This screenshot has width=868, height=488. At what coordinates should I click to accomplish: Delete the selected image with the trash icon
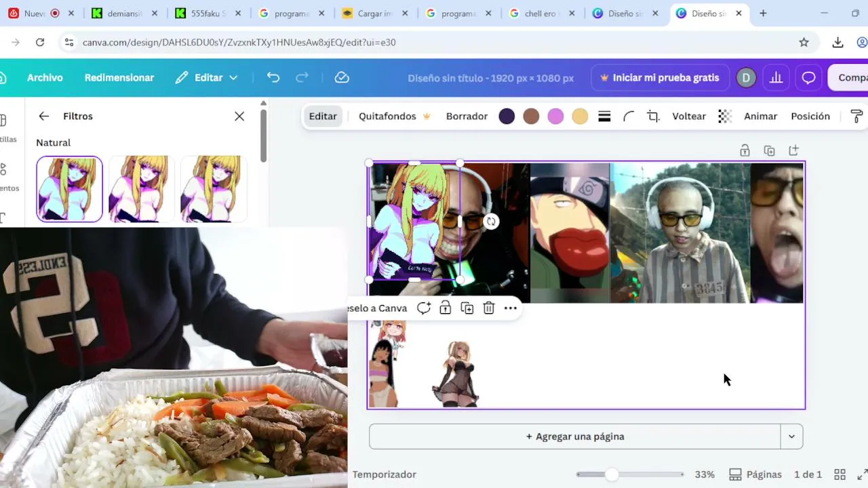click(x=489, y=308)
